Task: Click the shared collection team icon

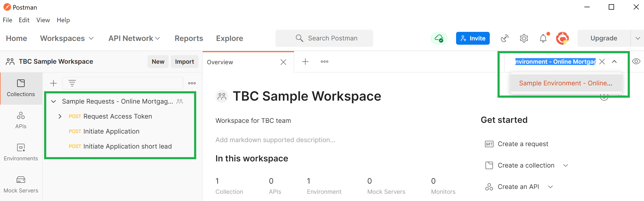Action: click(x=180, y=101)
